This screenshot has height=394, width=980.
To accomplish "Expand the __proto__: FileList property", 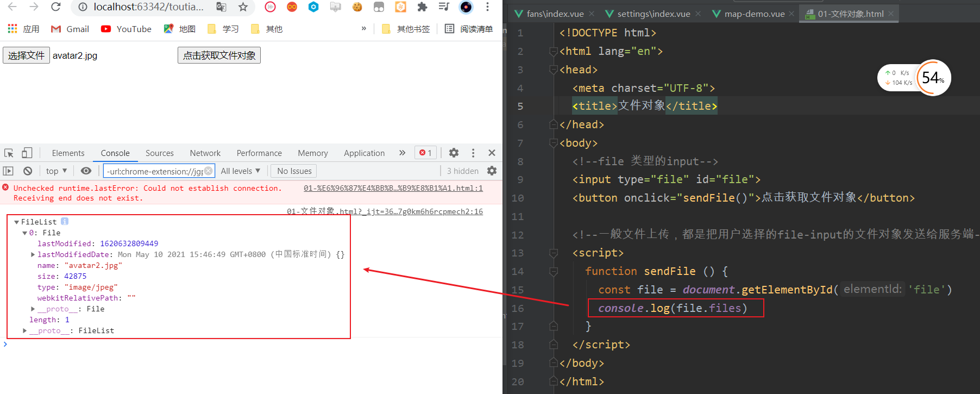I will [25, 330].
